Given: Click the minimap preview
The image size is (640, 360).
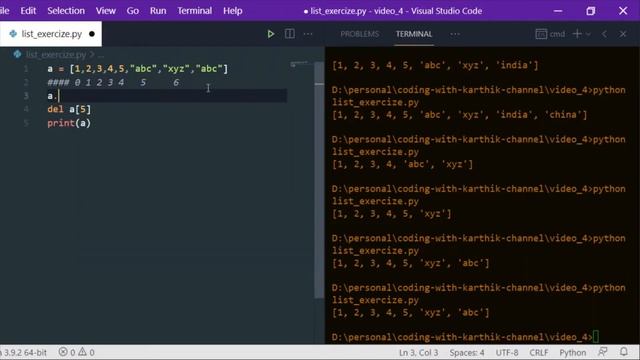Looking at the screenshot, I should pyautogui.click(x=299, y=64).
